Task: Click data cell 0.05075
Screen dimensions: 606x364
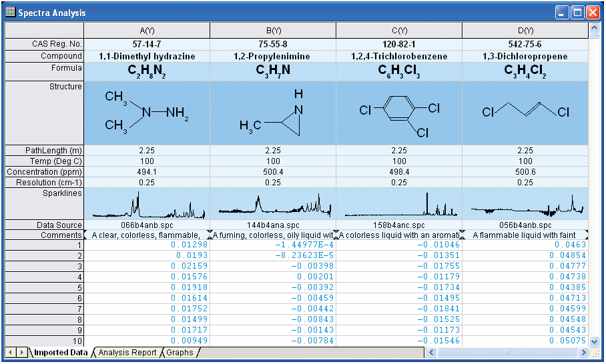Action: click(x=525, y=341)
